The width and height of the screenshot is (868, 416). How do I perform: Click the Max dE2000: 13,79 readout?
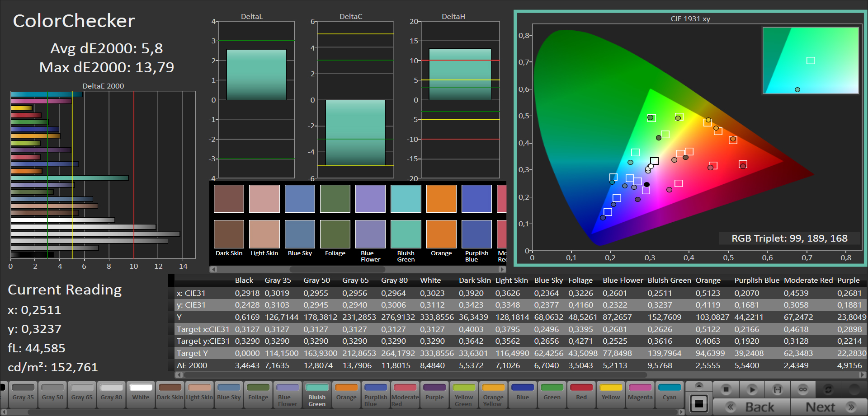tap(107, 67)
